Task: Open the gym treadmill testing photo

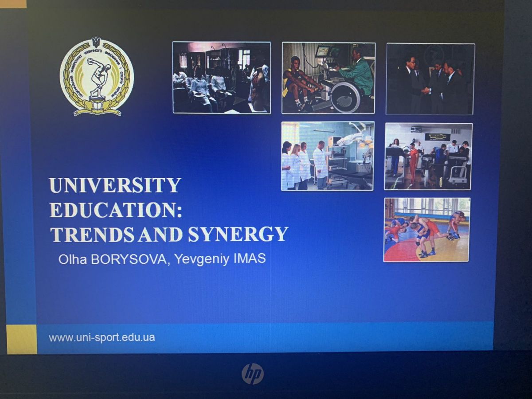Action: (x=428, y=156)
